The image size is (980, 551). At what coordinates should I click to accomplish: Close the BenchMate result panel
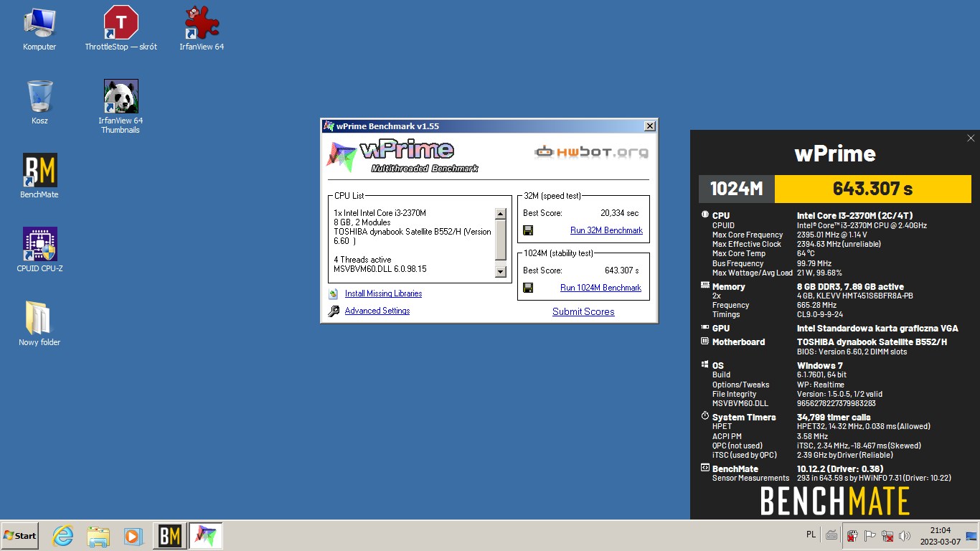tap(971, 138)
